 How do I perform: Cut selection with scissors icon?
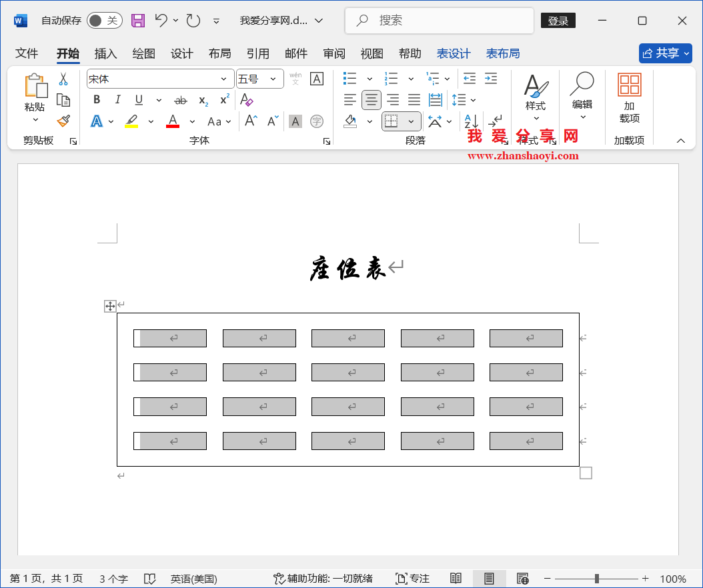[x=63, y=79]
